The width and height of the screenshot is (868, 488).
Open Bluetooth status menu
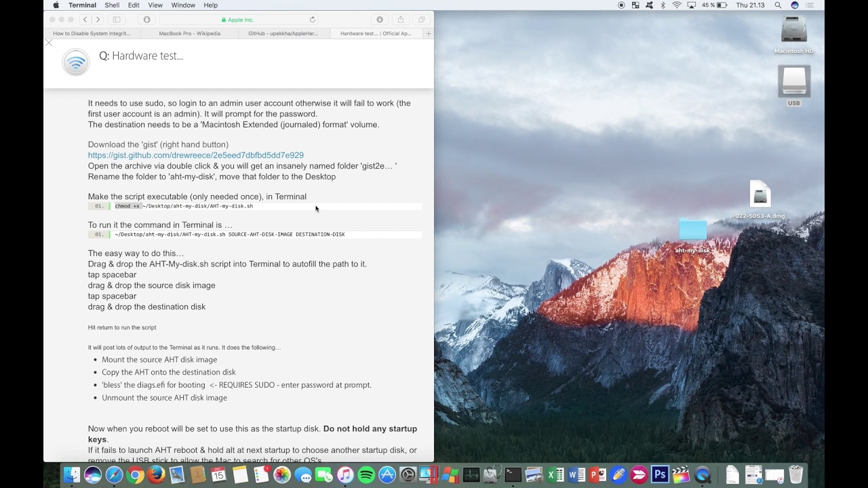pos(663,5)
